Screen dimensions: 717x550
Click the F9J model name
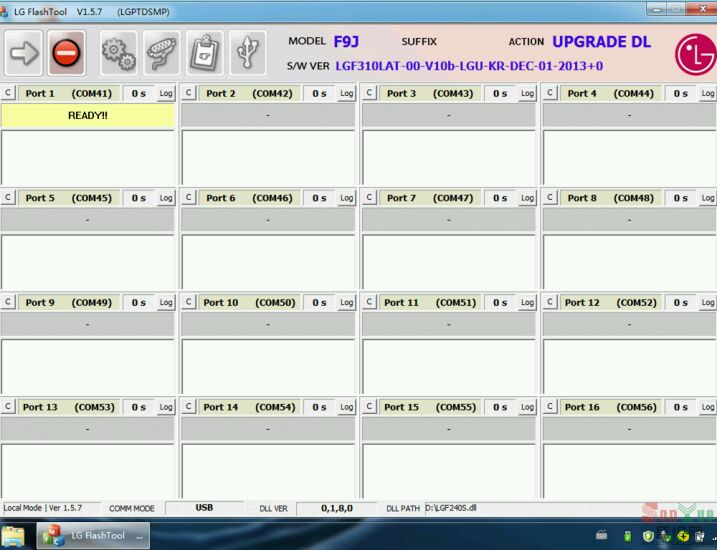[346, 42]
